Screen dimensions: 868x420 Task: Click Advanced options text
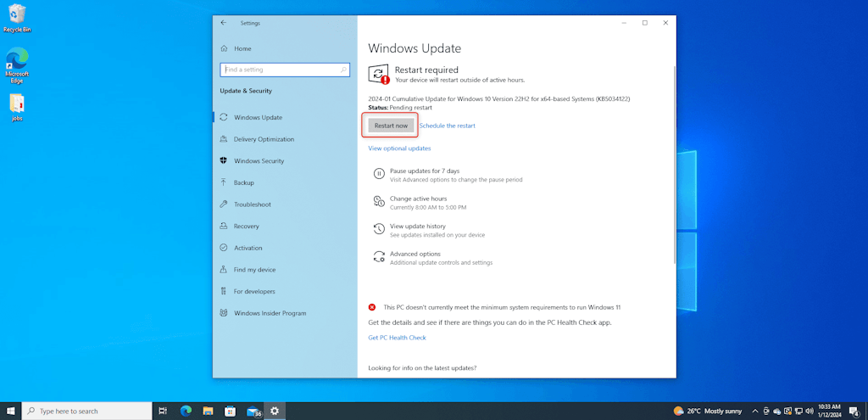(x=415, y=254)
